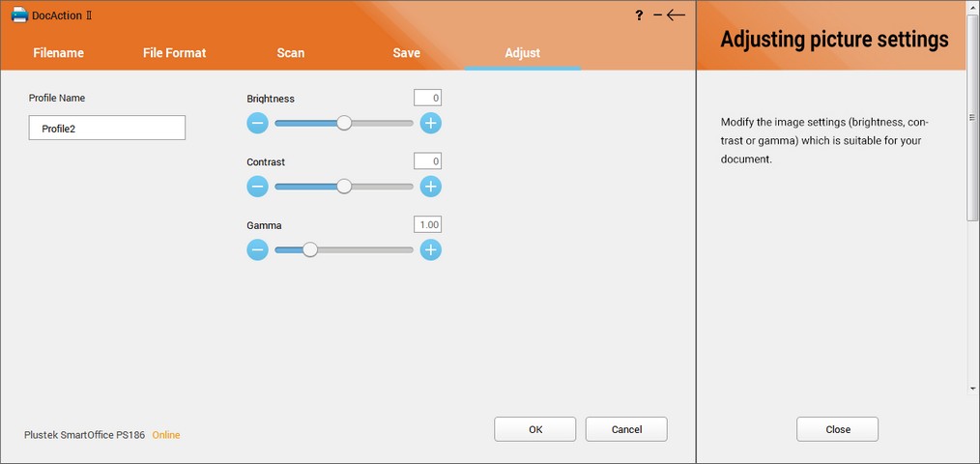Screen dimensions: 980x464
Task: Open the File Format tab
Action: tap(174, 53)
